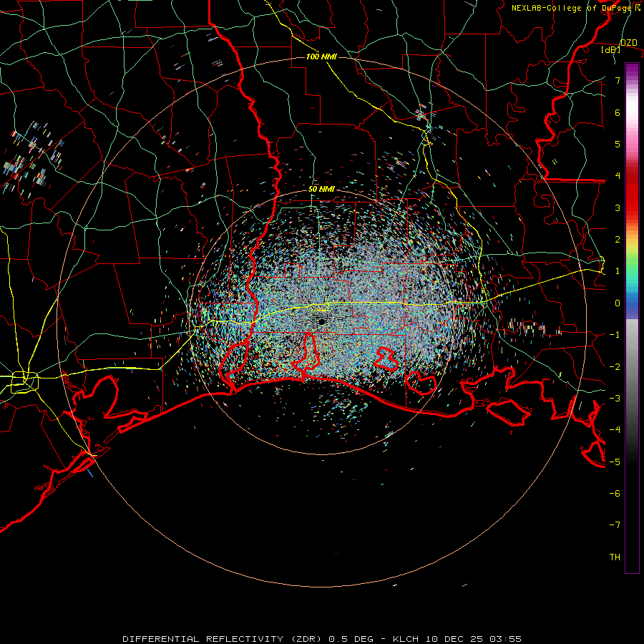The height and width of the screenshot is (644, 644).
Task: Click the 4 value on the color scale
Action: 618,176
